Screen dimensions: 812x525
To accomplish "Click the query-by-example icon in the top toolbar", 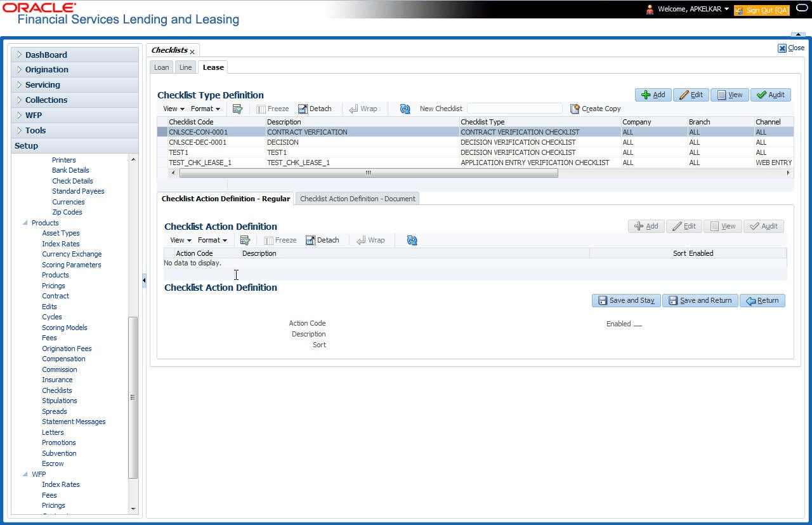I will tap(238, 109).
